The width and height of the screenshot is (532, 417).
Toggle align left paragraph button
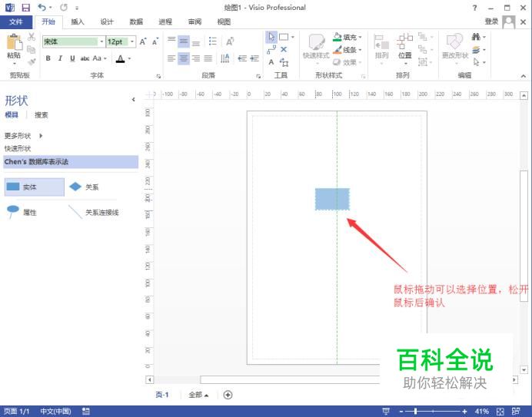pyautogui.click(x=171, y=58)
